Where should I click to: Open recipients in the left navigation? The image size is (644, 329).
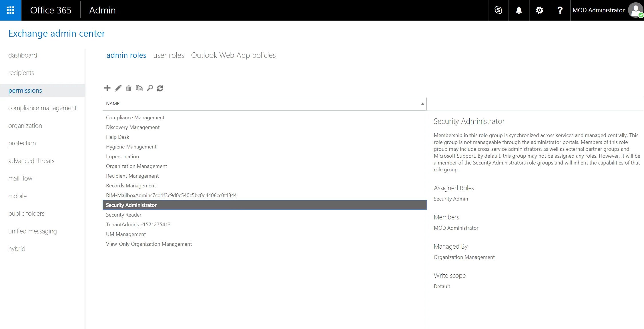(21, 73)
